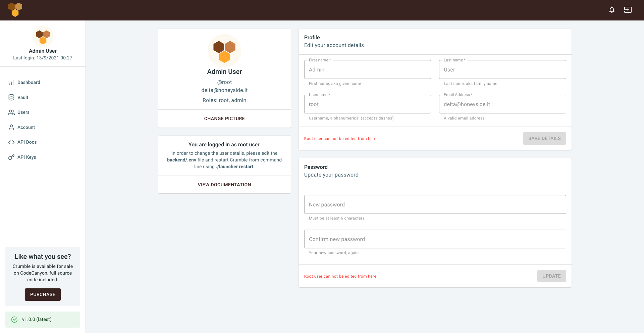Click the Email Address field

pyautogui.click(x=502, y=104)
